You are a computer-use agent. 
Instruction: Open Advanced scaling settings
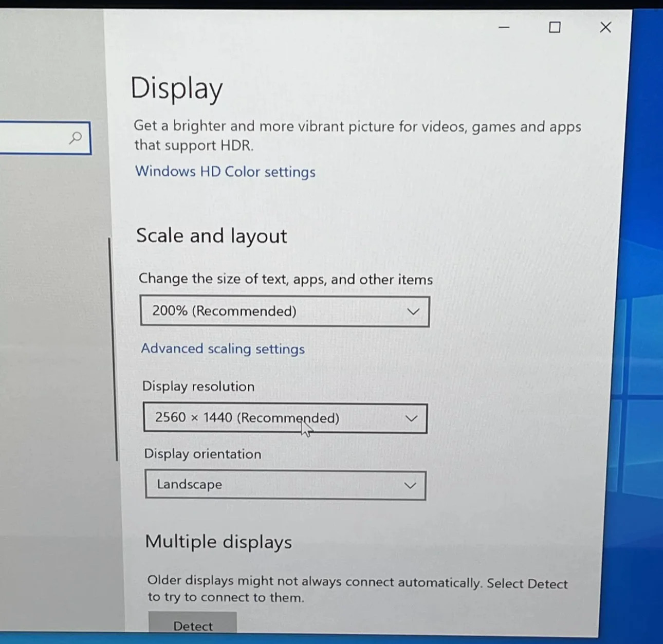[x=223, y=349]
